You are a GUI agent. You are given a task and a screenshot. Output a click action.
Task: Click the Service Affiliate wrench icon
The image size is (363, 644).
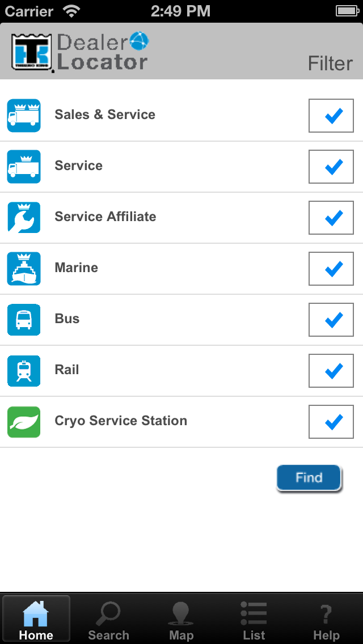(x=24, y=218)
